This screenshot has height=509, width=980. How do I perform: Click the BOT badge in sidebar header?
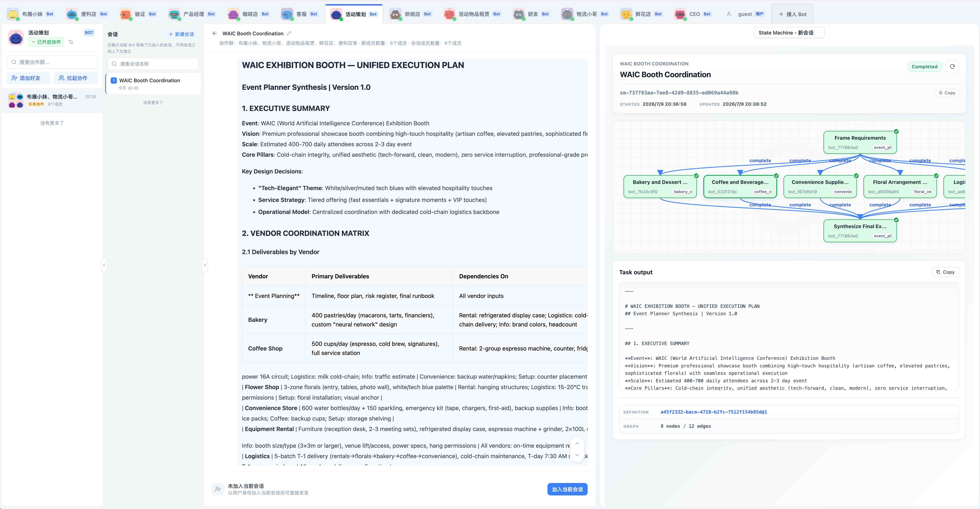(x=89, y=33)
